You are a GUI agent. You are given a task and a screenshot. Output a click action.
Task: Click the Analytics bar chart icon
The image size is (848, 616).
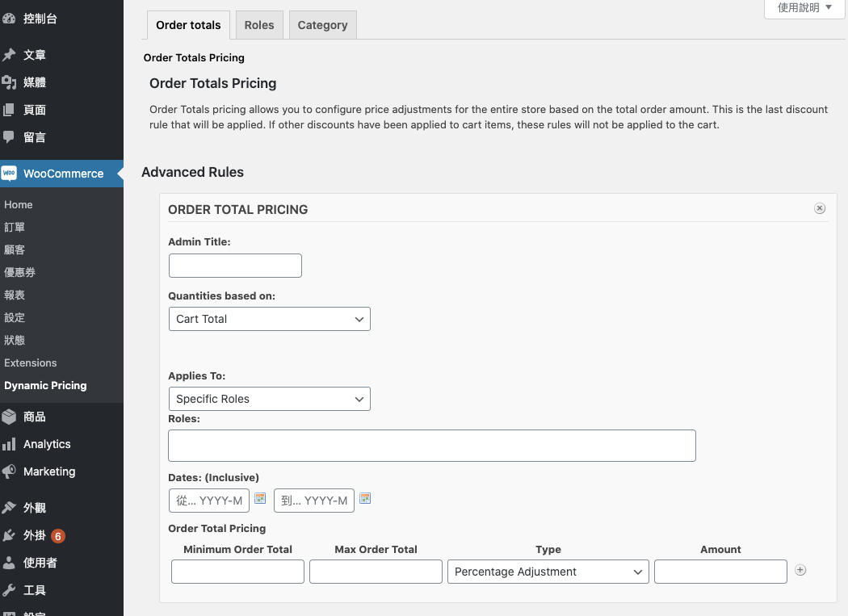pyautogui.click(x=10, y=444)
